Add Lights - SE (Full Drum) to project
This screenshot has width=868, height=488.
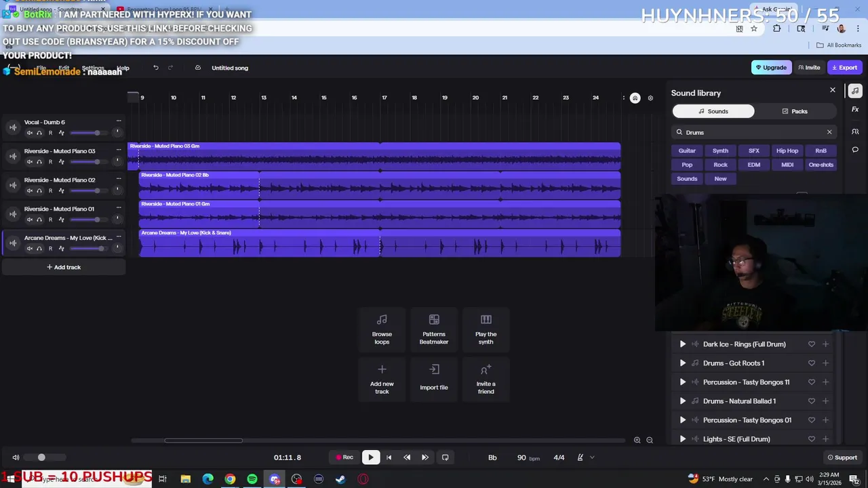pyautogui.click(x=825, y=439)
